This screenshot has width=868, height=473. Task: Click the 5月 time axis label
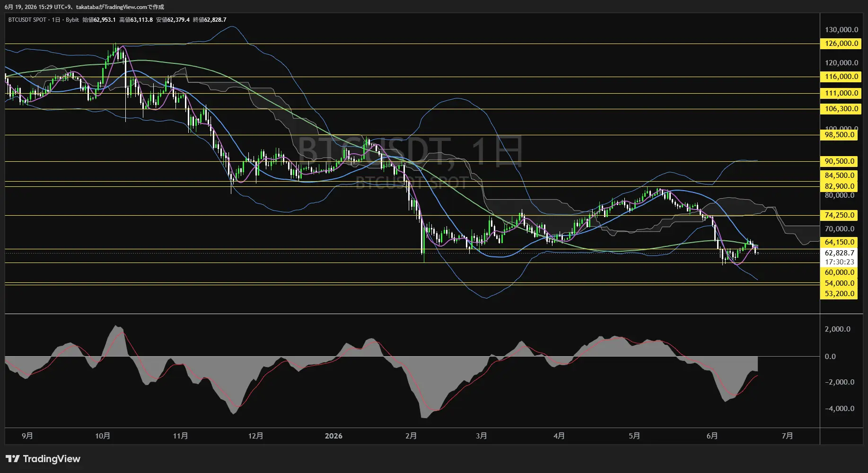tap(634, 436)
